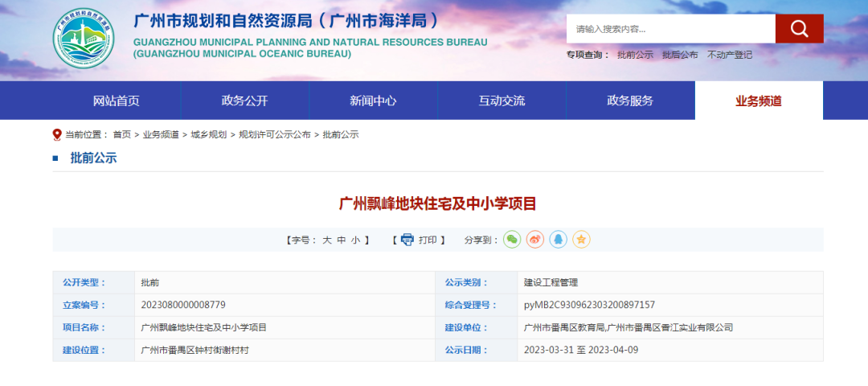This screenshot has height=386, width=868.
Task: Click the 分享到 label
Action: 481,240
